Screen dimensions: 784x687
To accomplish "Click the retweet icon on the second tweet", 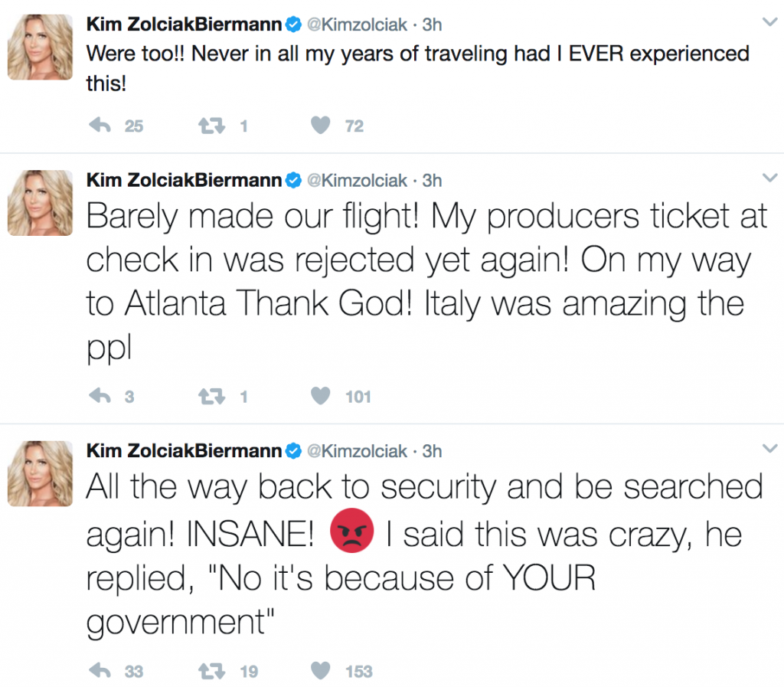I will point(213,396).
